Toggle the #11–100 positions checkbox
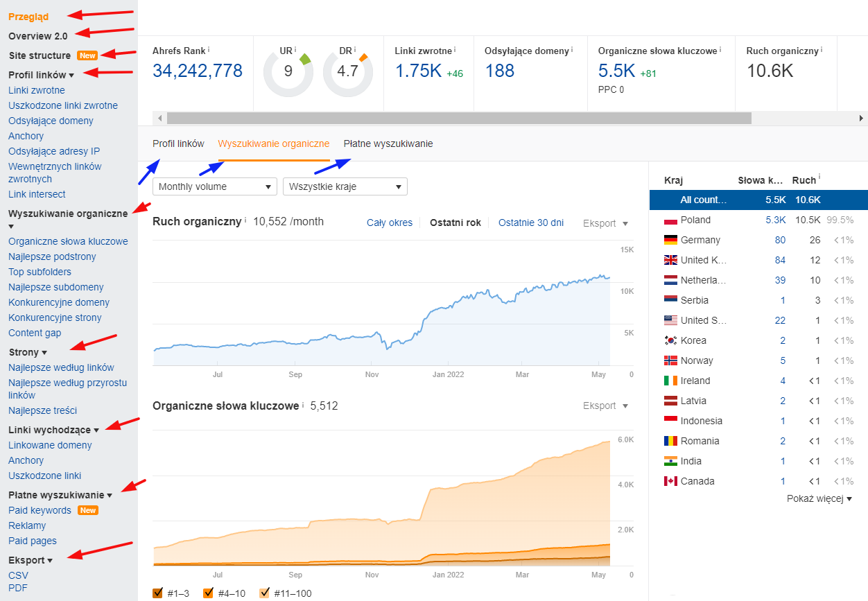868x601 pixels. (264, 593)
